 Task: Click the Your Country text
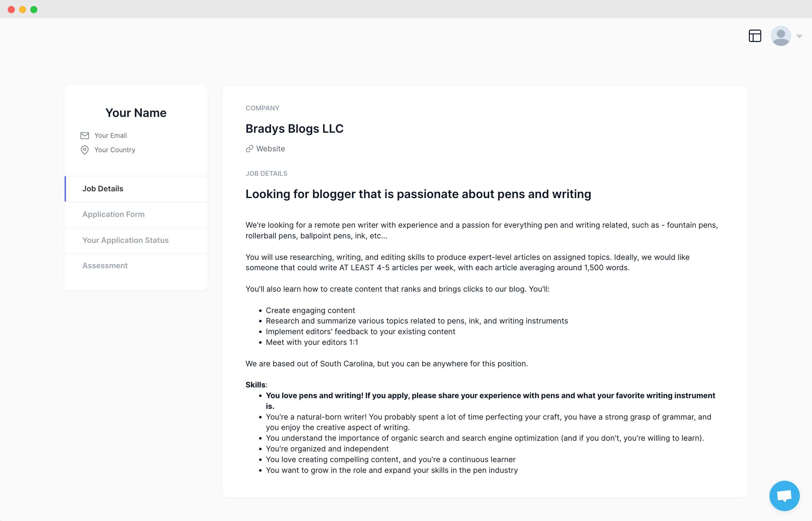(x=115, y=150)
